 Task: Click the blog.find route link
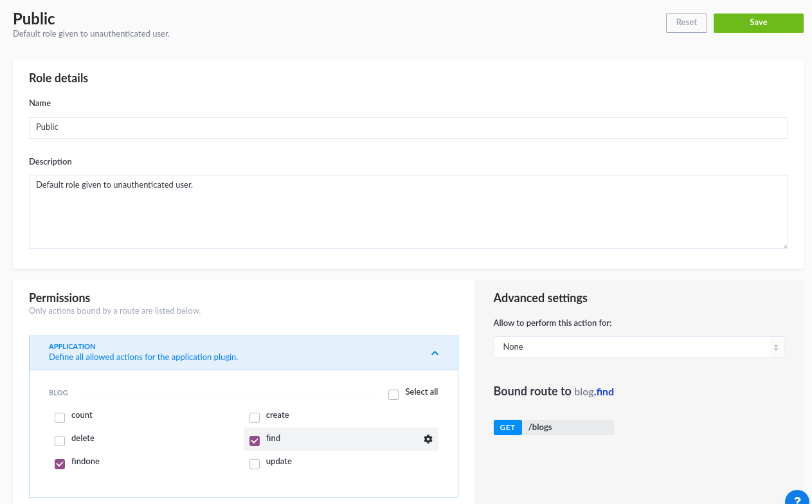click(594, 392)
